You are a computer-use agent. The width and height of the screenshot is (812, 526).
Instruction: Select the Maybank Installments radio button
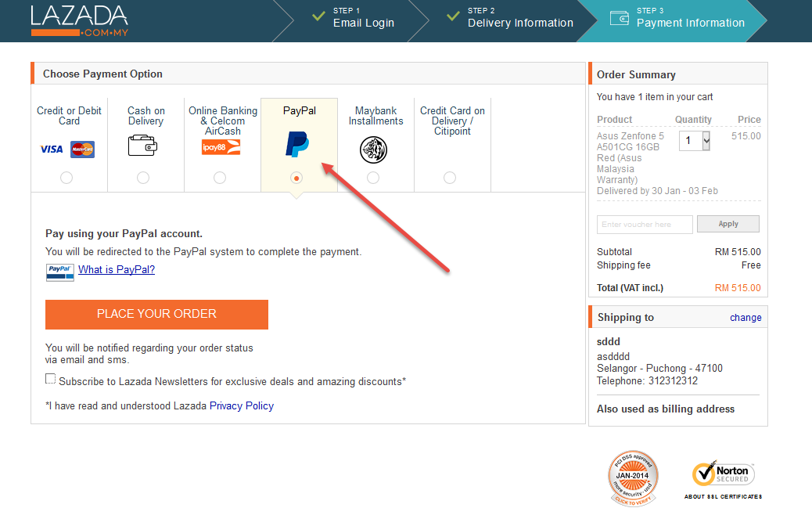pyautogui.click(x=373, y=178)
